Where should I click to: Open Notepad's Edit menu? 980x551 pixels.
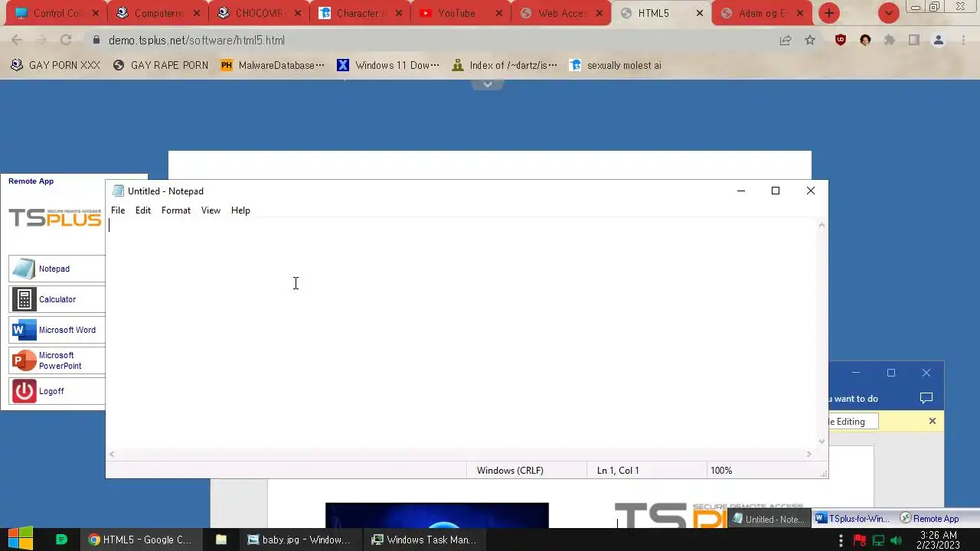pos(143,210)
